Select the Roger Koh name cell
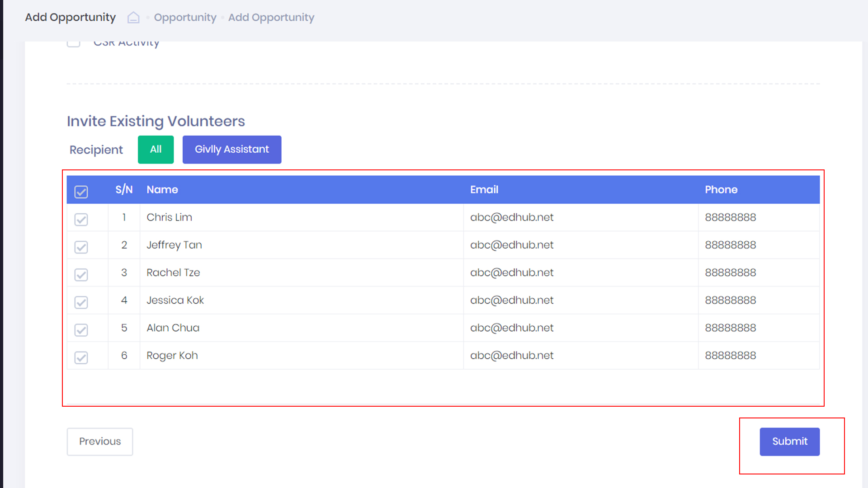868x488 pixels. pyautogui.click(x=172, y=356)
